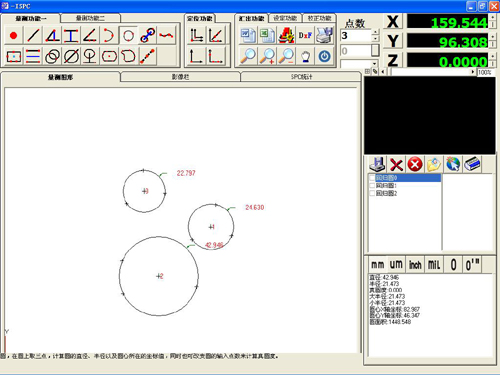Increase the point count stepper value
This screenshot has height=375, width=500.
[x=376, y=32]
